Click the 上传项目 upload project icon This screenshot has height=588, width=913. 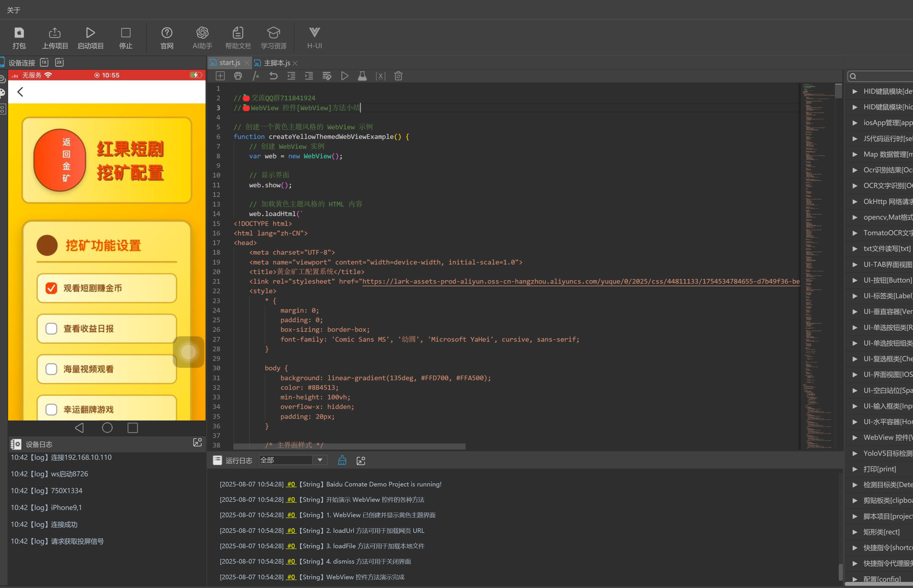coord(55,38)
